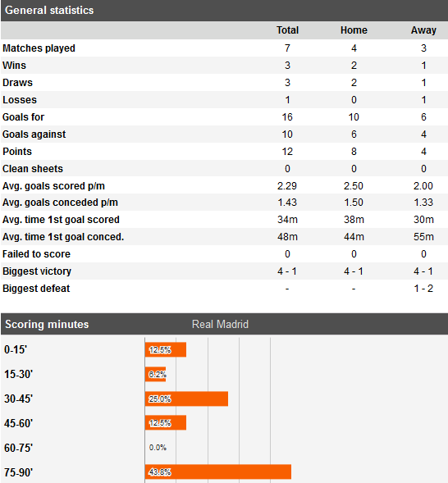448x483 pixels.
Task: Select the Total column header
Action: [x=287, y=30]
